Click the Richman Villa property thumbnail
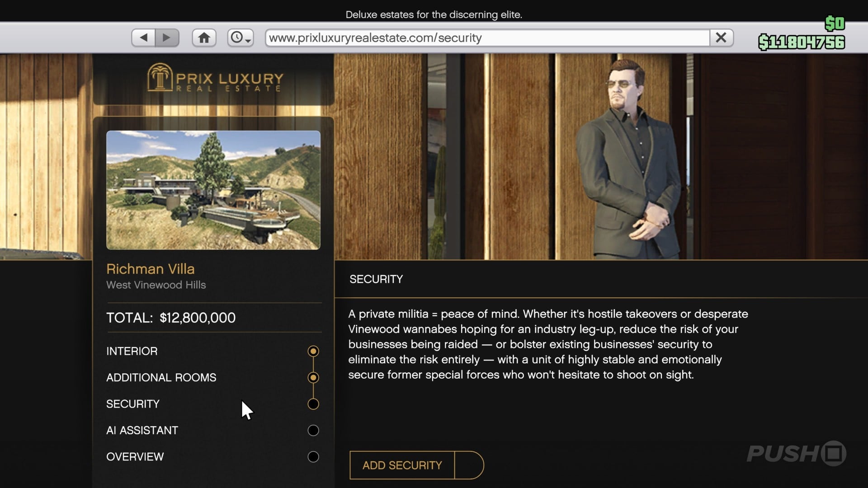The image size is (868, 488). point(213,190)
